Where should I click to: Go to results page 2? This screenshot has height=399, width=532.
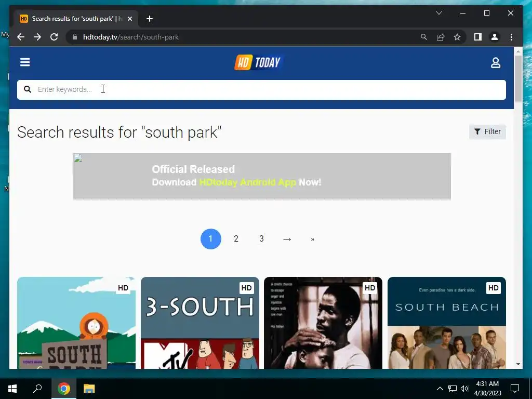pyautogui.click(x=236, y=239)
